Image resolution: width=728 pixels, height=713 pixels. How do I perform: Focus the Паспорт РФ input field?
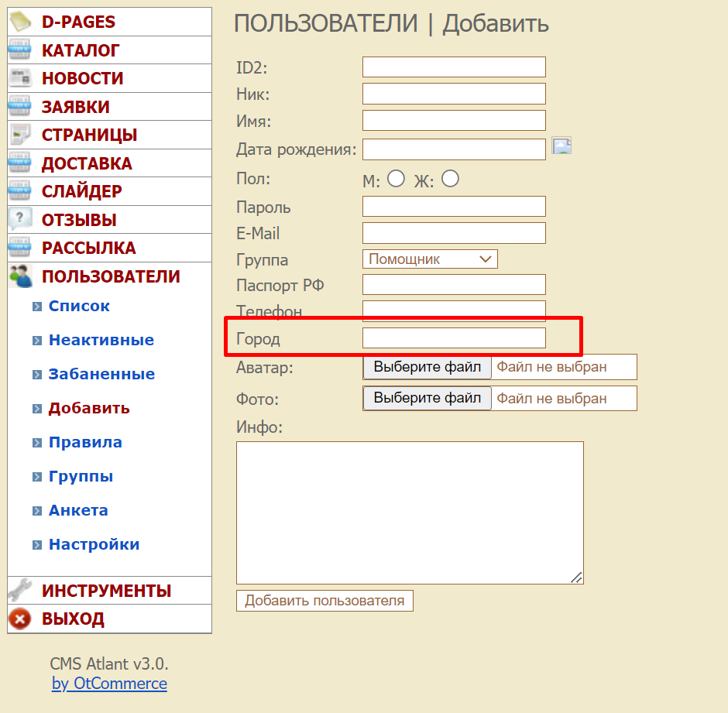pyautogui.click(x=454, y=285)
